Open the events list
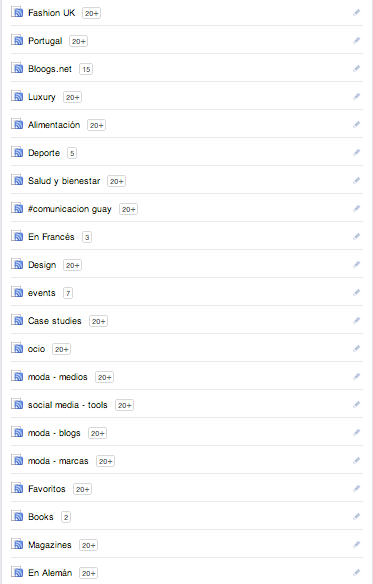The image size is (373, 584). coord(41,293)
